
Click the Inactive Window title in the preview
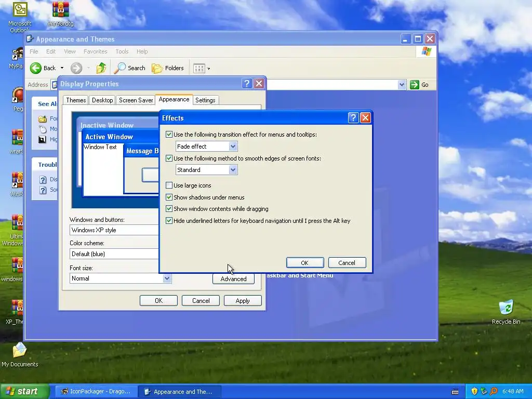click(107, 125)
